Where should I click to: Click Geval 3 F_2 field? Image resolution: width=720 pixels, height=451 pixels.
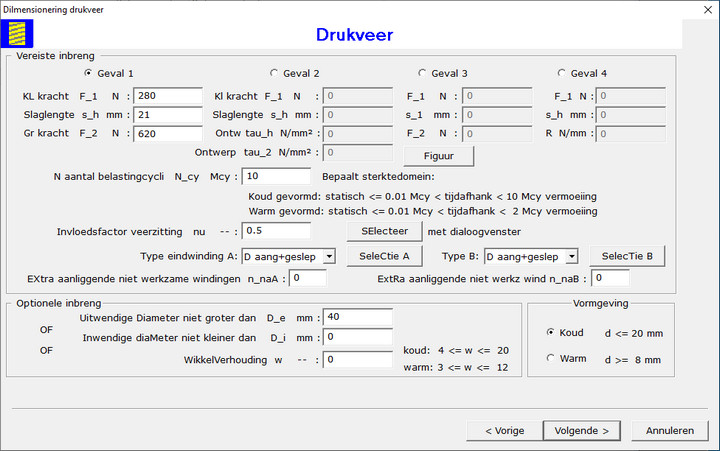click(x=497, y=134)
